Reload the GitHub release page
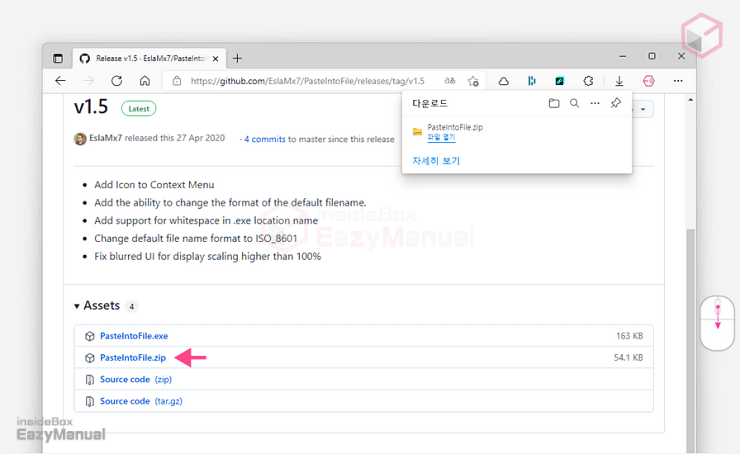 (117, 81)
